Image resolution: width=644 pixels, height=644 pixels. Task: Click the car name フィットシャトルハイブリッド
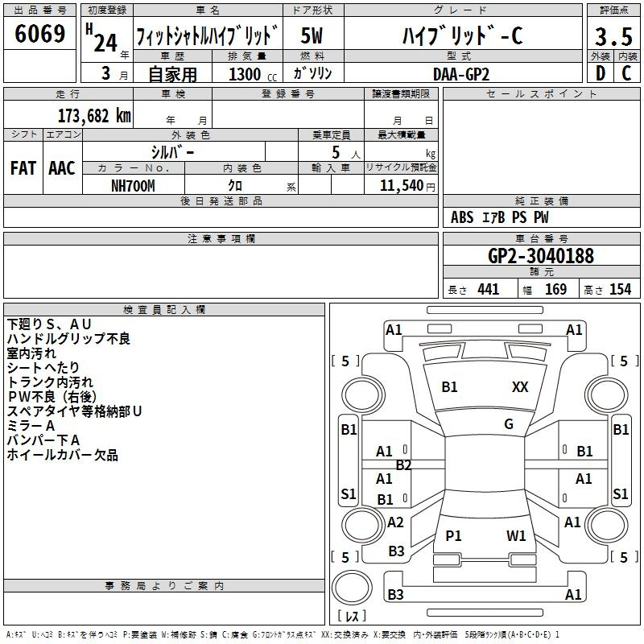click(208, 35)
